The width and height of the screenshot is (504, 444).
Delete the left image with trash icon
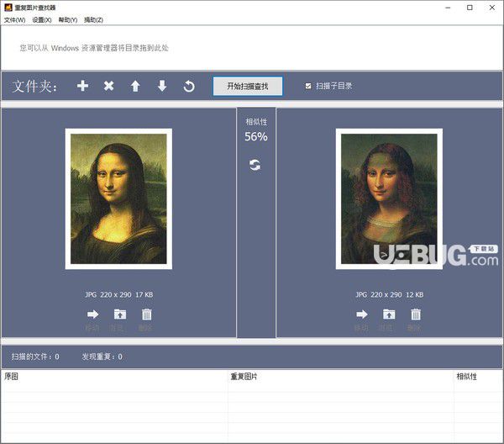point(147,314)
